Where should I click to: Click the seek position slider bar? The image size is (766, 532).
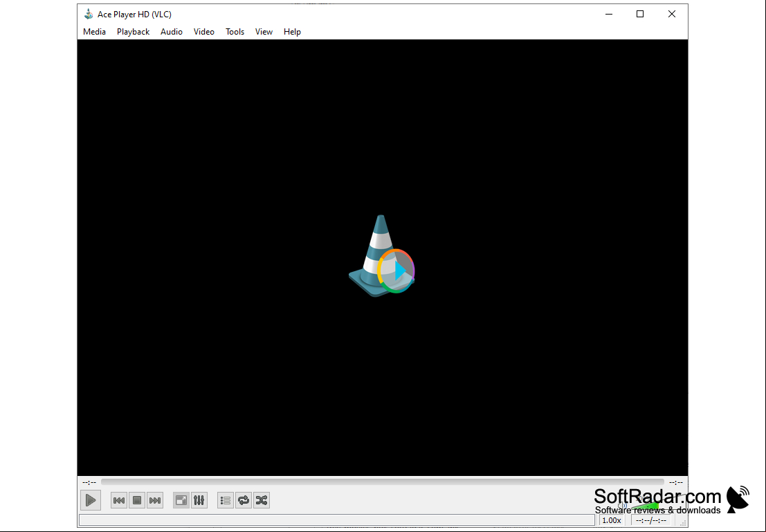(383, 482)
